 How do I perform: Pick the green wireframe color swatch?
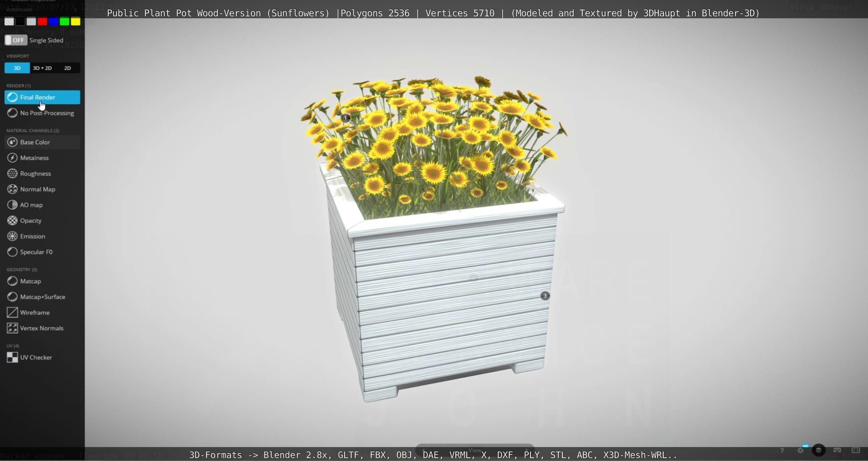[x=65, y=22]
